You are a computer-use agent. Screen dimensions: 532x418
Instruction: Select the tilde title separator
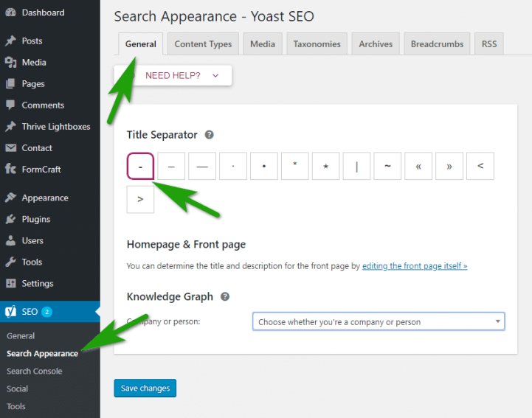point(387,166)
